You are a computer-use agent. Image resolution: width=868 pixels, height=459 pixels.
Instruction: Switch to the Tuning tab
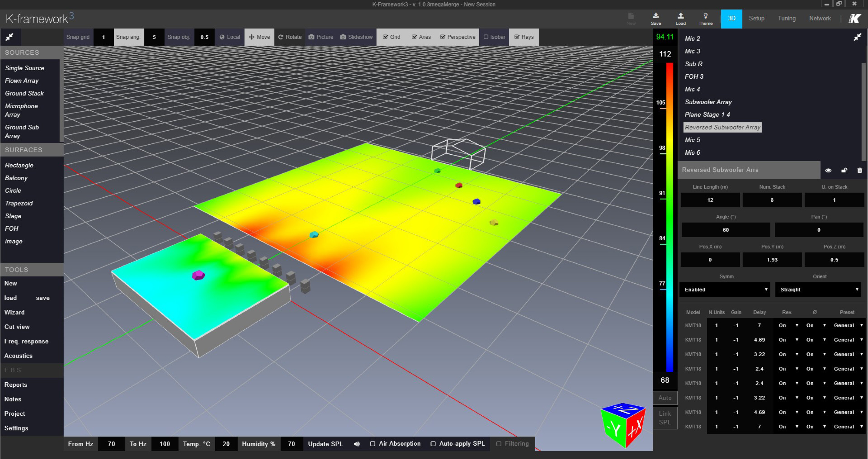(x=787, y=19)
